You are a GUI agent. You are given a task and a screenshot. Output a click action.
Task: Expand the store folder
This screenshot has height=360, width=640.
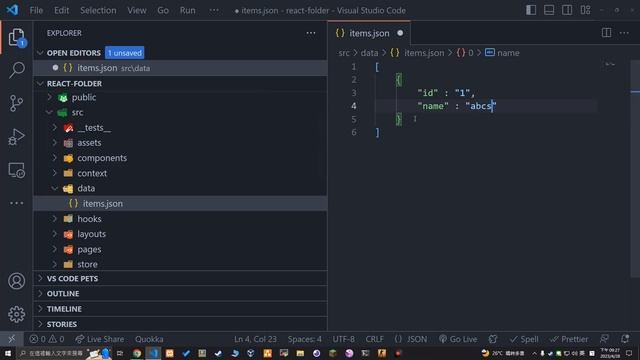(x=55, y=264)
